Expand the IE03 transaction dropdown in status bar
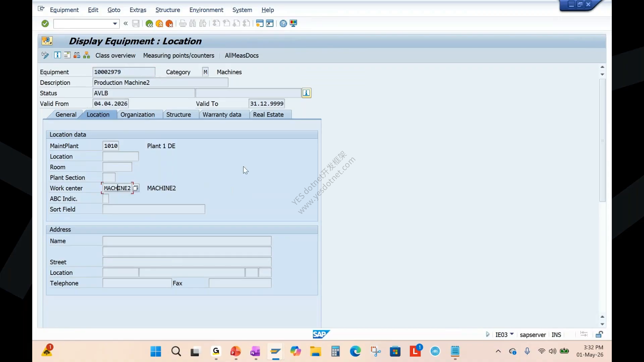 click(x=512, y=334)
